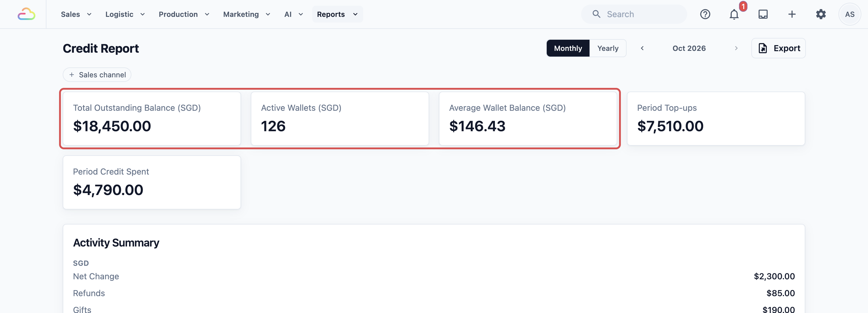
Task: Select the Period Top-ups card
Action: point(716,119)
